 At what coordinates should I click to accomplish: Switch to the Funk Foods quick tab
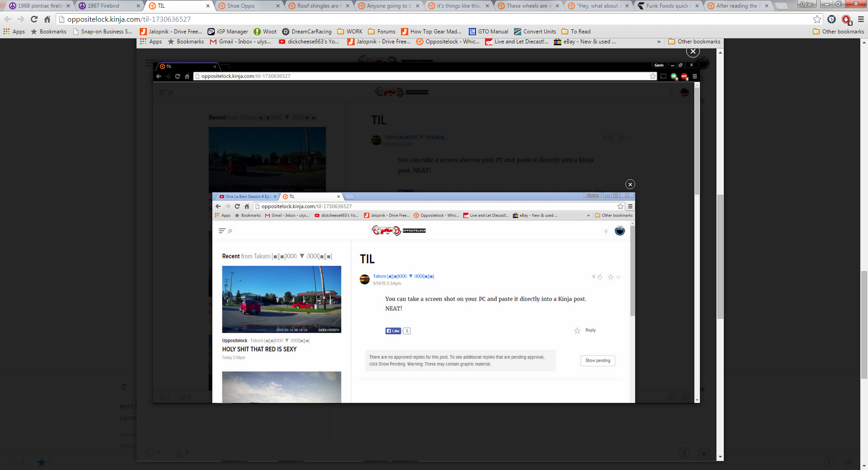tap(668, 6)
